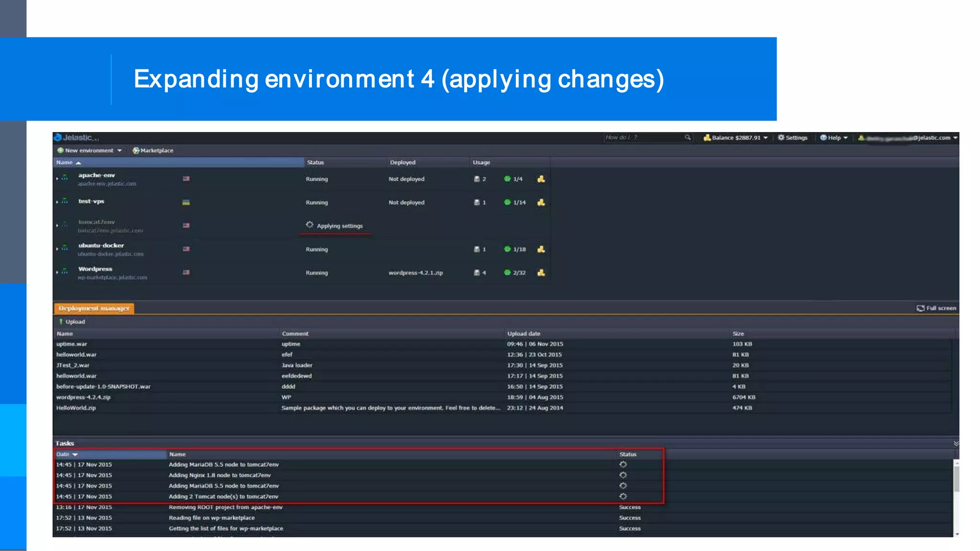Collapse the Tasks panel
This screenshot has width=980, height=551.
(x=956, y=443)
